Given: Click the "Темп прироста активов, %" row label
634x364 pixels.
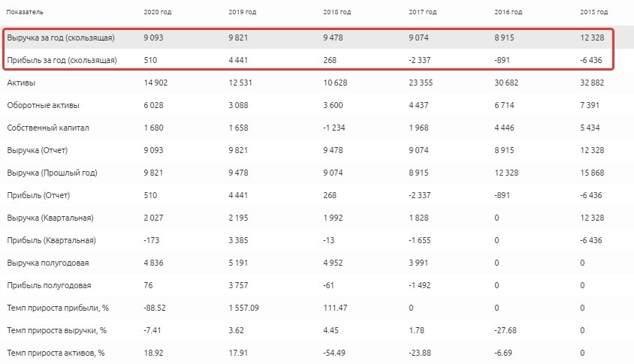Looking at the screenshot, I should coord(56,353).
